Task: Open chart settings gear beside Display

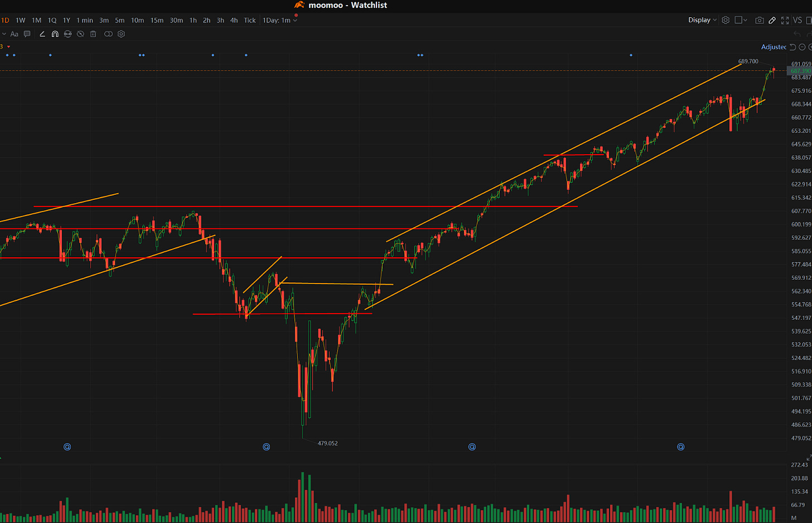Action: point(726,20)
